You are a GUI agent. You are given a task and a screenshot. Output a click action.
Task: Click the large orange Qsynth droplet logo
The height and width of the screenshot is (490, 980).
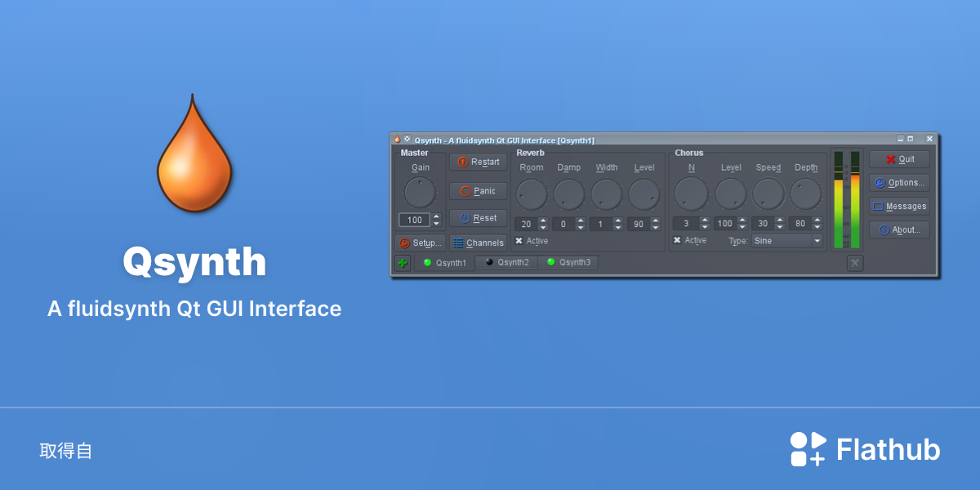(x=194, y=154)
